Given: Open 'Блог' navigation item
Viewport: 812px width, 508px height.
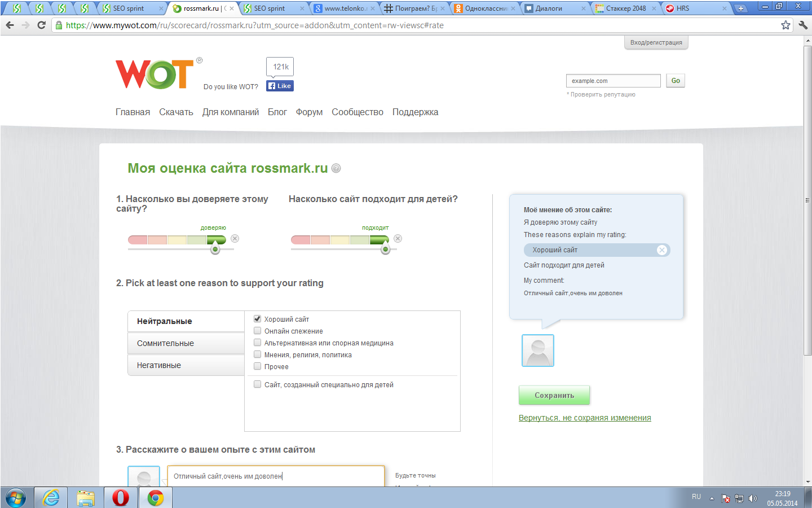Looking at the screenshot, I should pyautogui.click(x=277, y=112).
